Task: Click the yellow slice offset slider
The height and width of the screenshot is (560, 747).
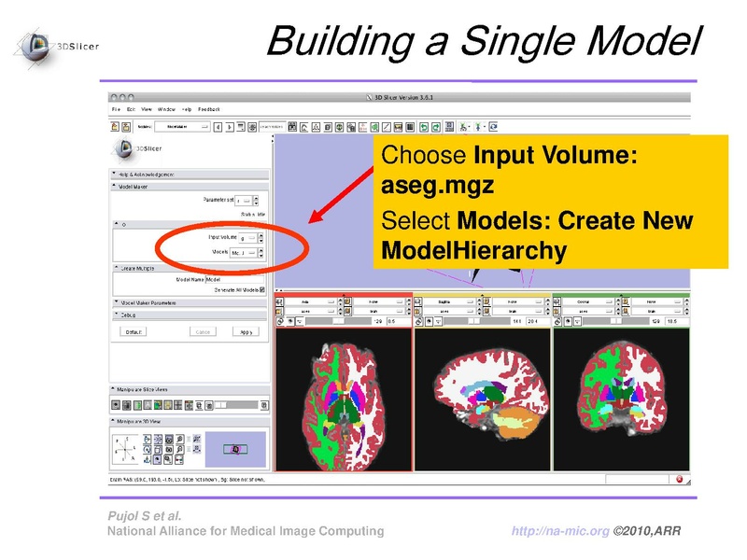Action: click(477, 321)
